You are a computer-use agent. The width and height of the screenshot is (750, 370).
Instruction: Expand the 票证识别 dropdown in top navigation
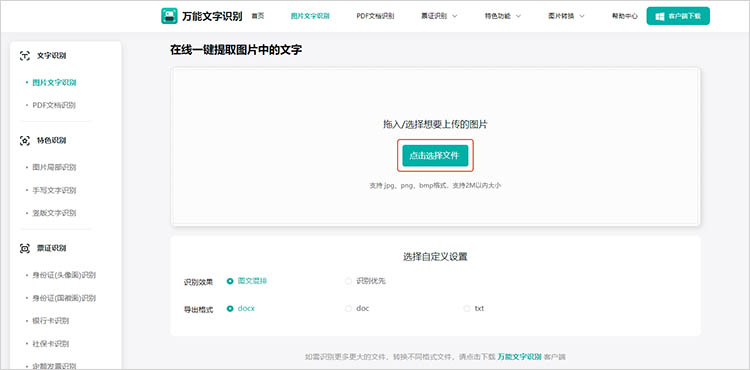coord(439,16)
